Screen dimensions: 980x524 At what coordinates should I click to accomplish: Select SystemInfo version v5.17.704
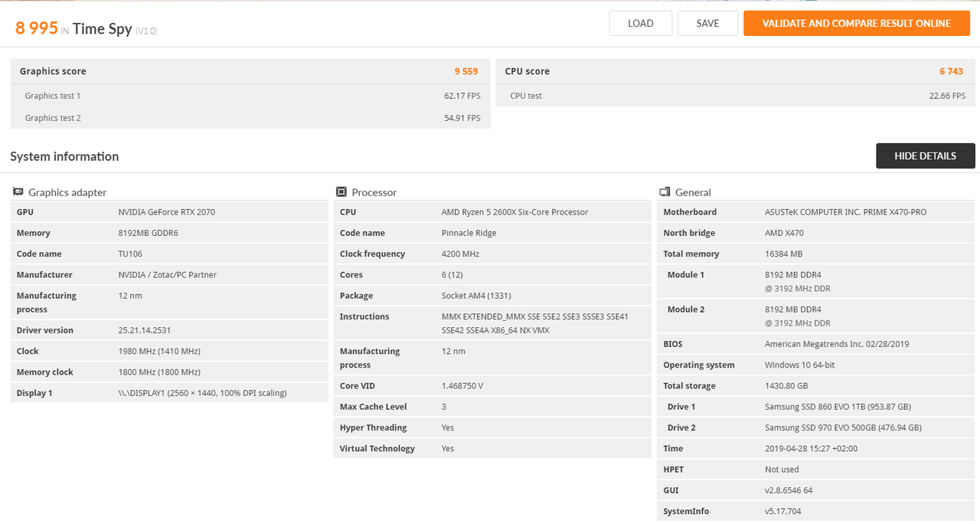click(782, 511)
